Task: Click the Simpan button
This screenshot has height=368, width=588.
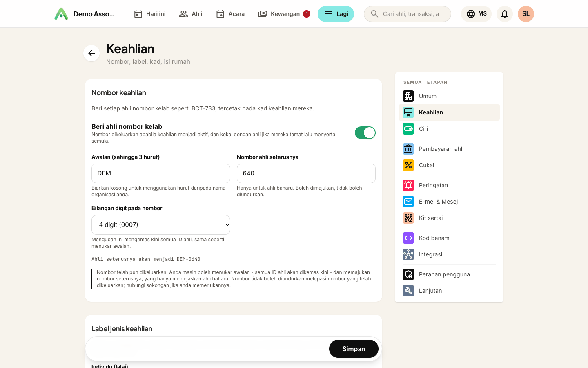Action: pos(354,349)
